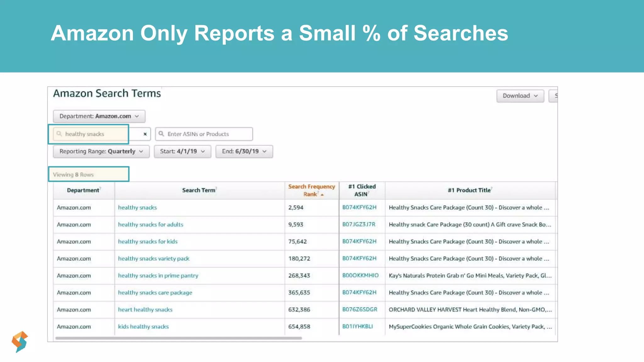Select the rank value 654,858
Screen dimensions: 644x362
point(299,326)
